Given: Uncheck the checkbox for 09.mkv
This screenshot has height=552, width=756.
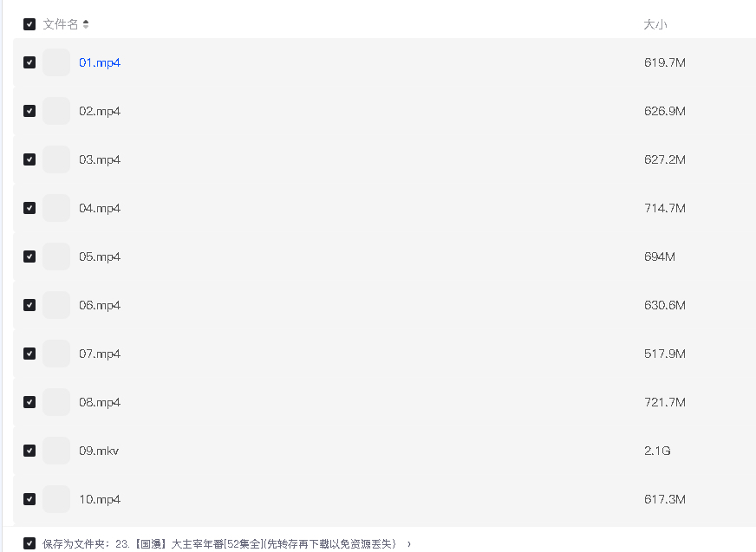Looking at the screenshot, I should click(29, 451).
